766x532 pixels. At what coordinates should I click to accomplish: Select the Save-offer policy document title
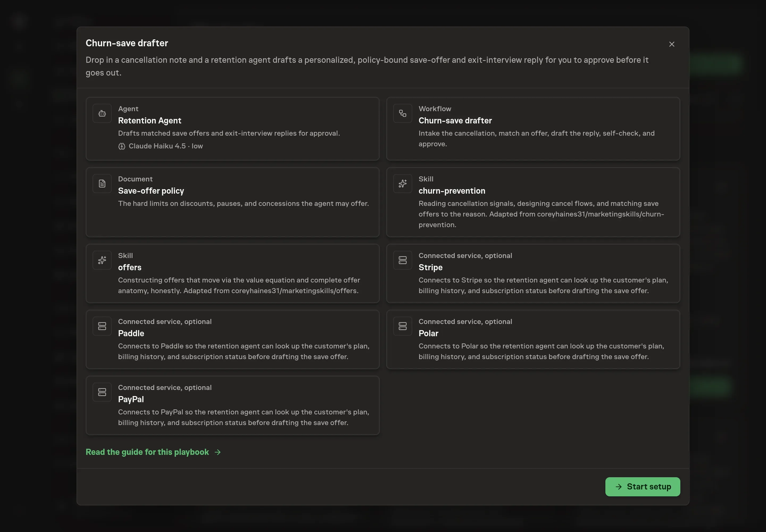pos(151,191)
